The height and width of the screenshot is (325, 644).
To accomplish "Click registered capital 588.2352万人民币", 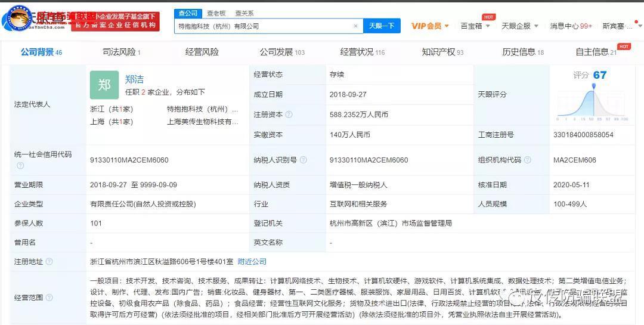I will [x=359, y=115].
